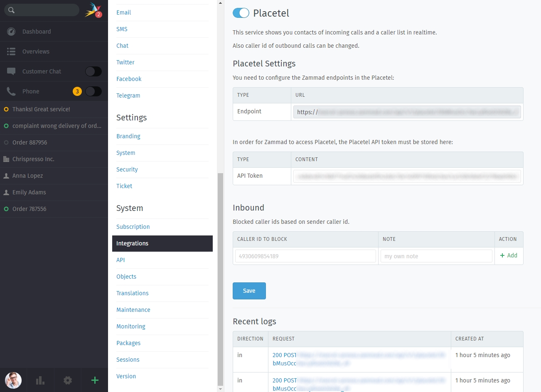
Task: Open the Packages page
Action: pos(128,343)
